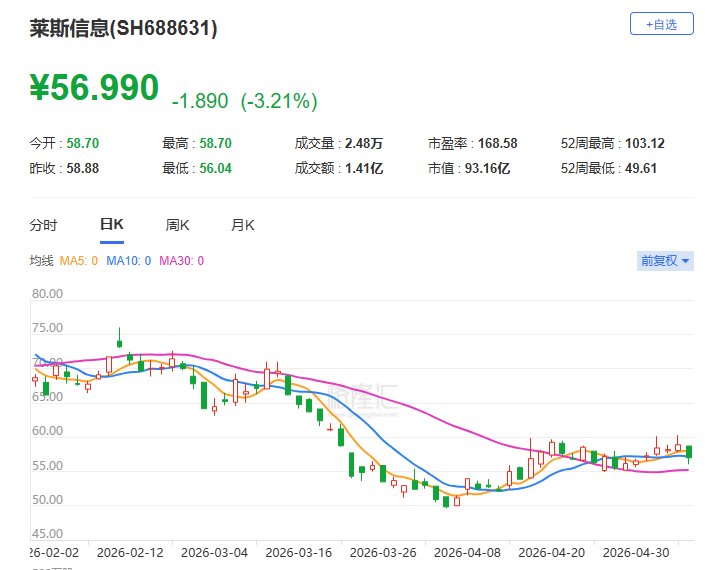This screenshot has width=705, height=570.
Task: Click the 45.00 price axis label
Action: pyautogui.click(x=47, y=534)
